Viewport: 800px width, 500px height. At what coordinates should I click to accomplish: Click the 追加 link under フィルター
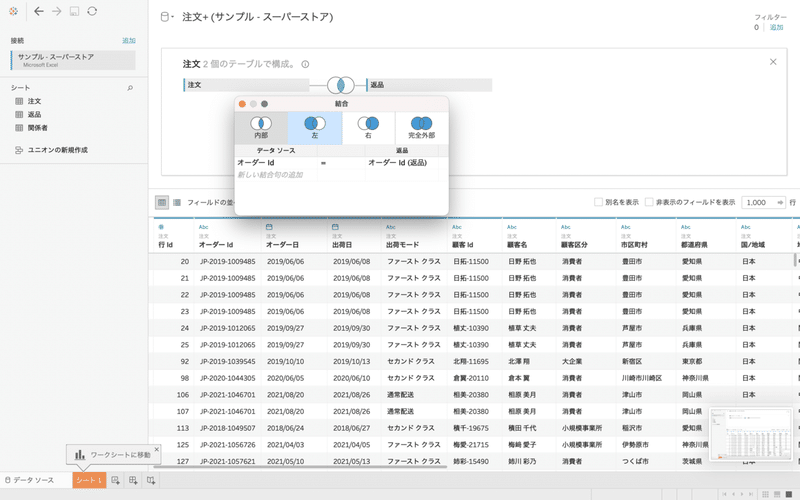pyautogui.click(x=776, y=28)
